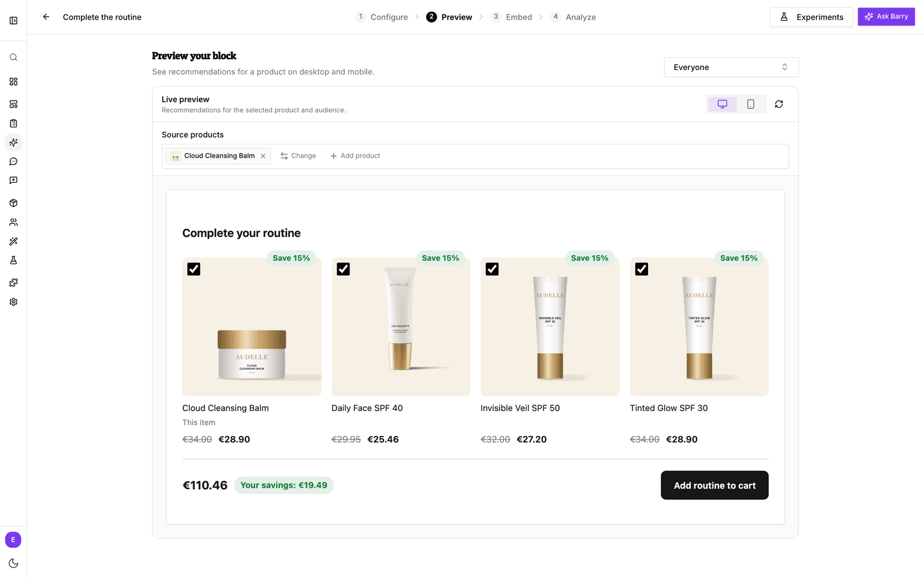Open the clipboard icon in sidebar
Viewport: 924px width, 578px height.
point(13,123)
